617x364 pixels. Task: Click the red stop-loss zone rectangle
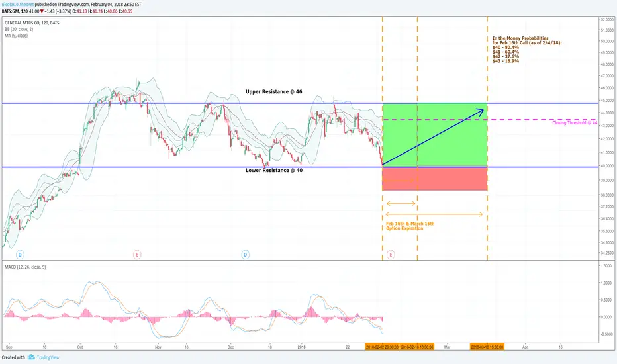[x=435, y=179]
